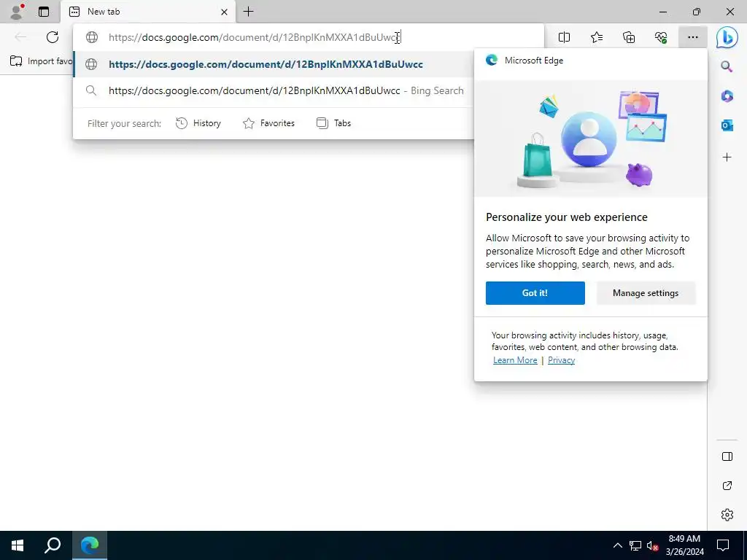Open the tab actions menu icon
Viewport: 747px width, 560px height.
(x=44, y=12)
